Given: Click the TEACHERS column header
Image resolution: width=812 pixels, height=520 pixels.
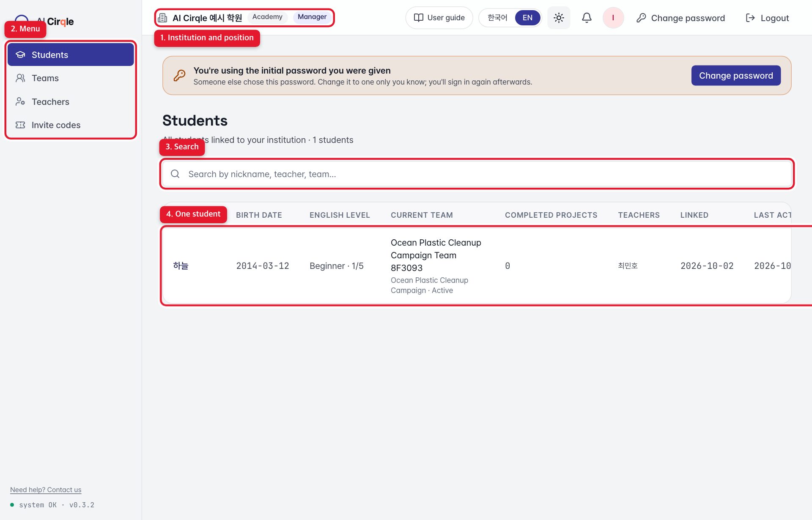Looking at the screenshot, I should click(639, 215).
